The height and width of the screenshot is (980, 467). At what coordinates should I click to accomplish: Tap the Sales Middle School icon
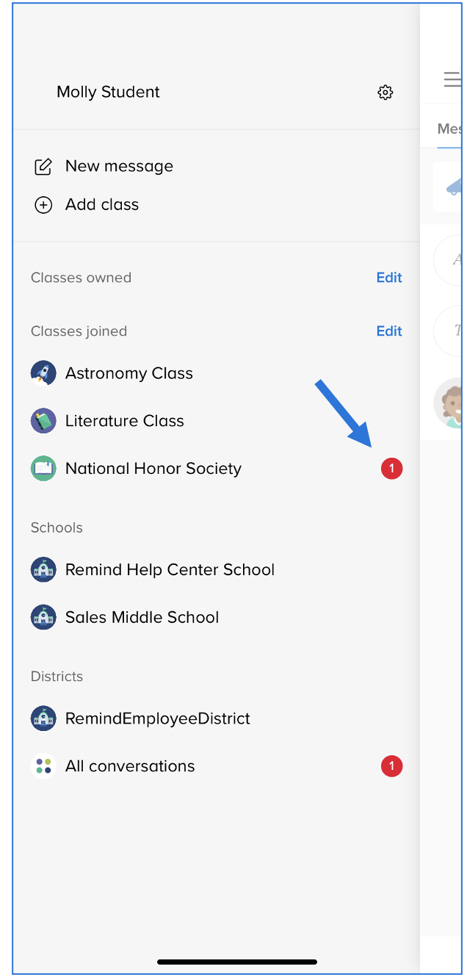(x=43, y=617)
